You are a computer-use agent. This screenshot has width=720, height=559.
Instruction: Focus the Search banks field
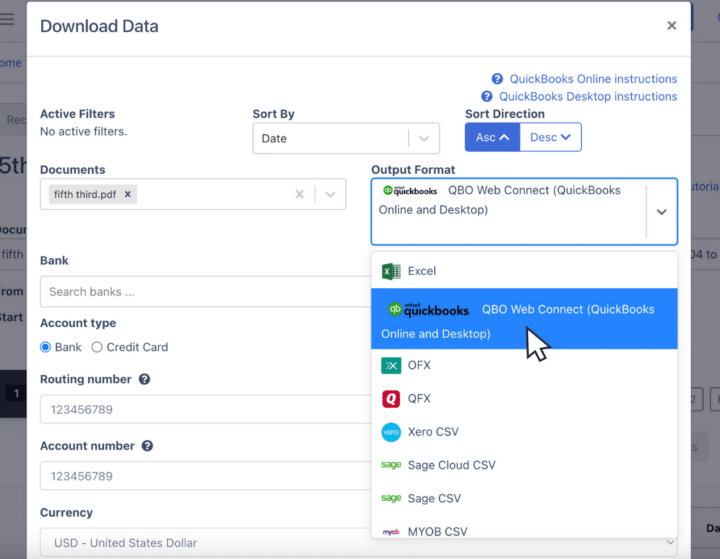pos(205,292)
